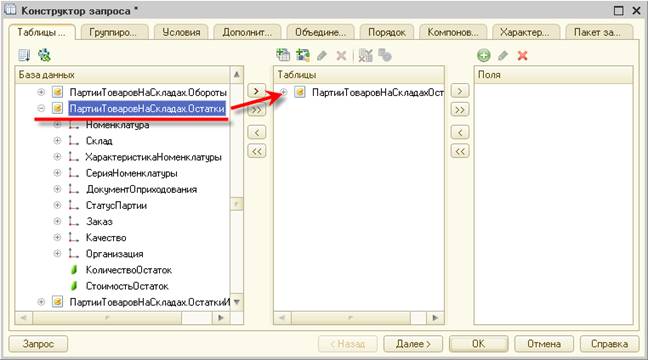The width and height of the screenshot is (648, 360).
Task: Click the Далее button
Action: pos(413,343)
